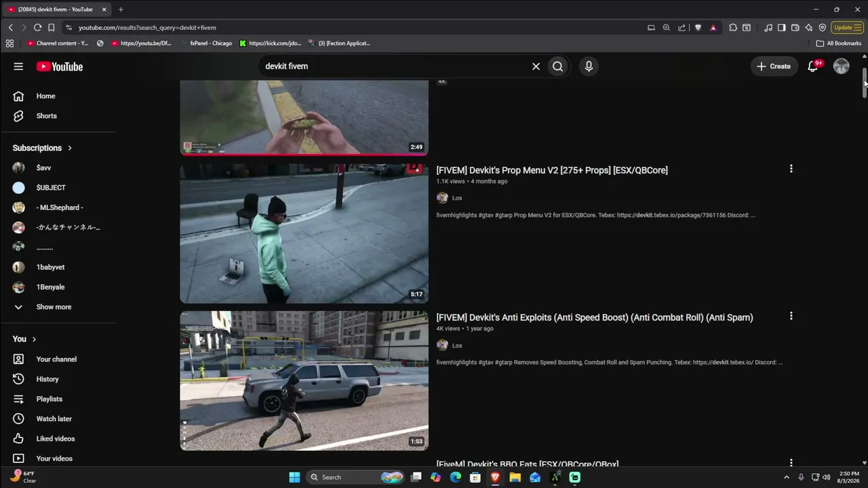Open the browser Extensions puzzle menu
The width and height of the screenshot is (868, 488).
click(x=733, y=28)
